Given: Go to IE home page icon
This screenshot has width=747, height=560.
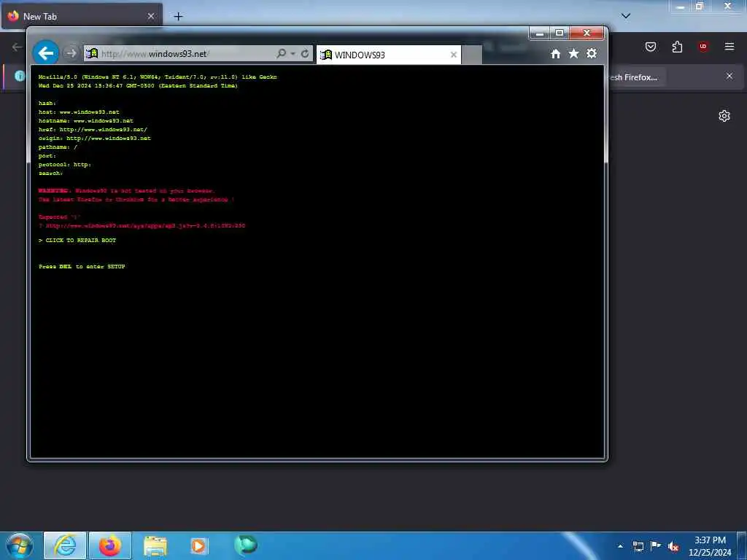Looking at the screenshot, I should 555,54.
